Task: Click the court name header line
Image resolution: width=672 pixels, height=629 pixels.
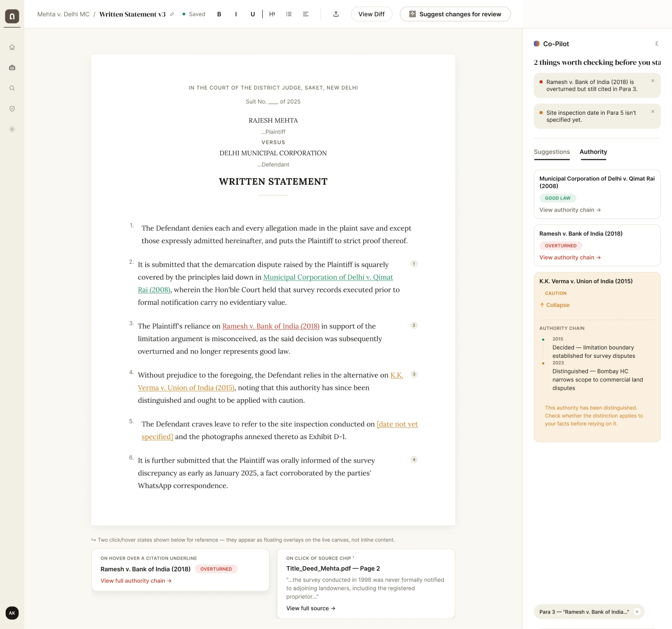Action: click(x=273, y=88)
